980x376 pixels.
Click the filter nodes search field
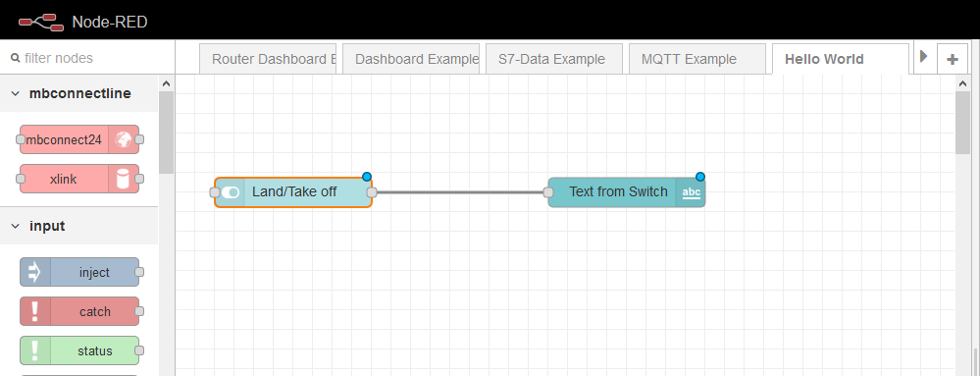point(87,58)
